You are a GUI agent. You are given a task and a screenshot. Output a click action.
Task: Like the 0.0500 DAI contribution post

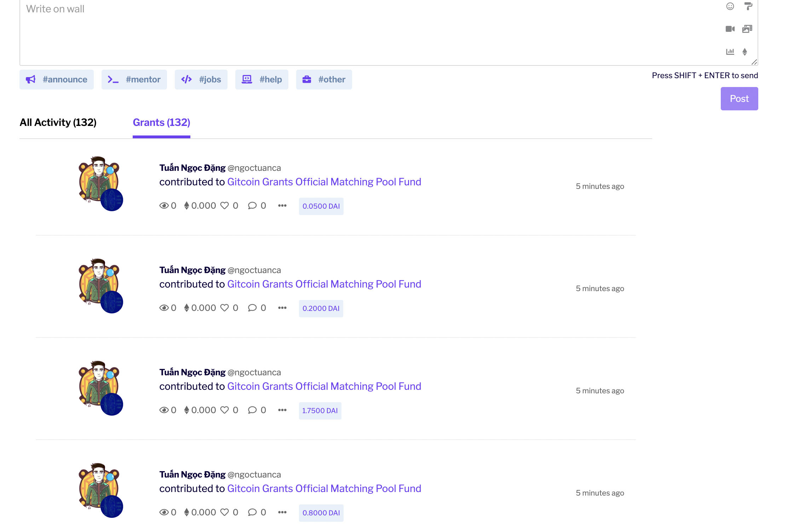point(225,206)
